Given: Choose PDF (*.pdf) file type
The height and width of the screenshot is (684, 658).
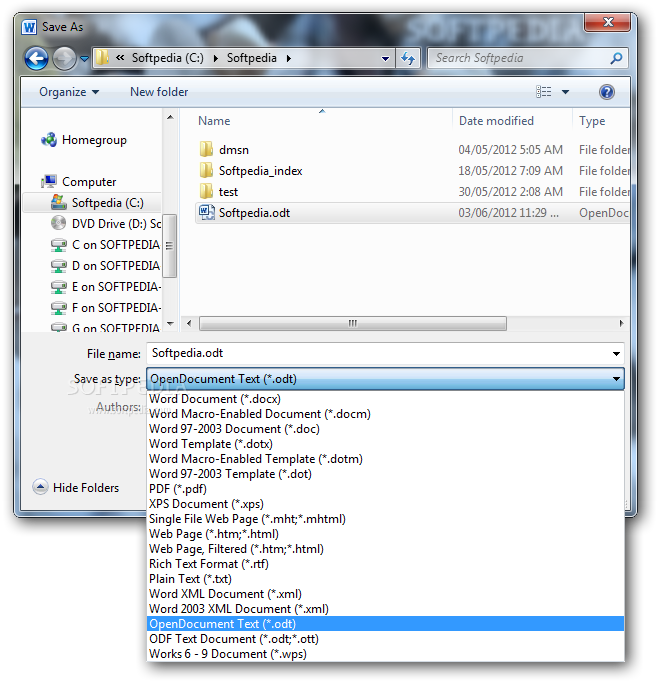Looking at the screenshot, I should pyautogui.click(x=385, y=489).
